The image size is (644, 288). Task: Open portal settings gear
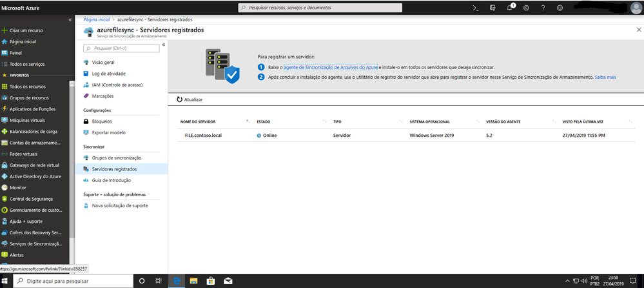(x=526, y=8)
